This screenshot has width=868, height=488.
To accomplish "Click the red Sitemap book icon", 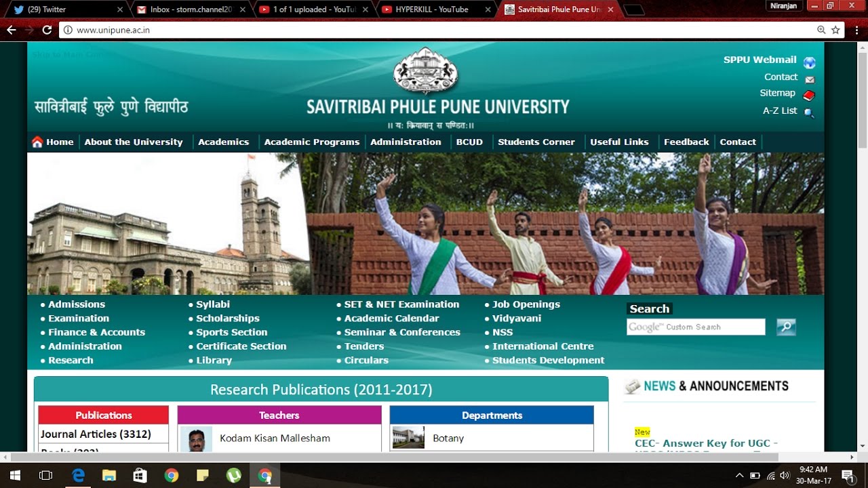I will (808, 96).
